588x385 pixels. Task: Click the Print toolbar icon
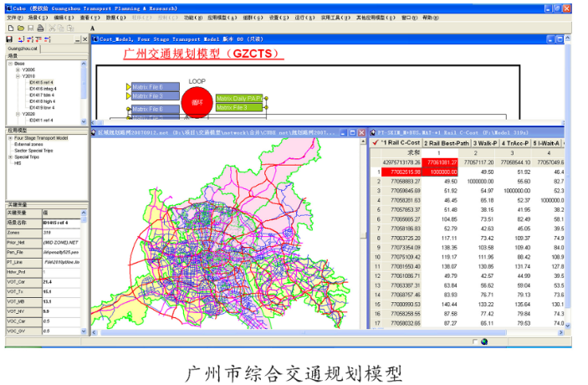pos(40,28)
